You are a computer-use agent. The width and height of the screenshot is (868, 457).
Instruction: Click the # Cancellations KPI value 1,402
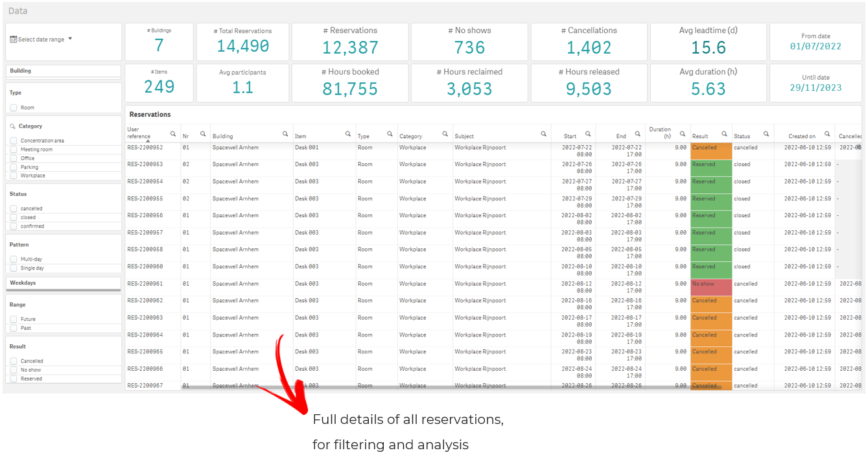(x=589, y=47)
